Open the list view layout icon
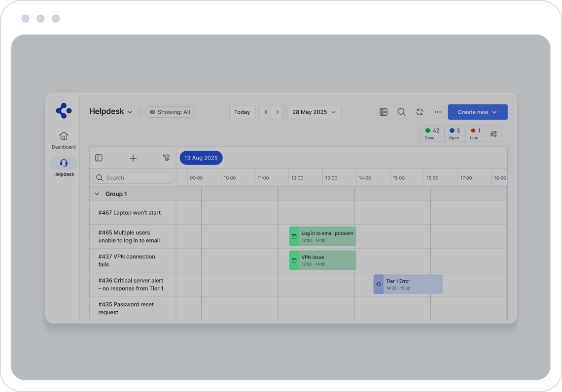 pos(384,112)
